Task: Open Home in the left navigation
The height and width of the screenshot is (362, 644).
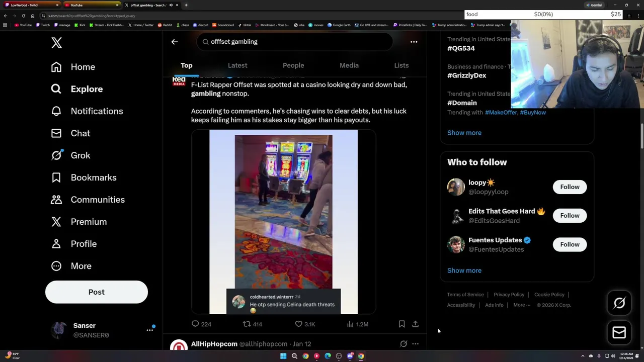Action: point(73,67)
